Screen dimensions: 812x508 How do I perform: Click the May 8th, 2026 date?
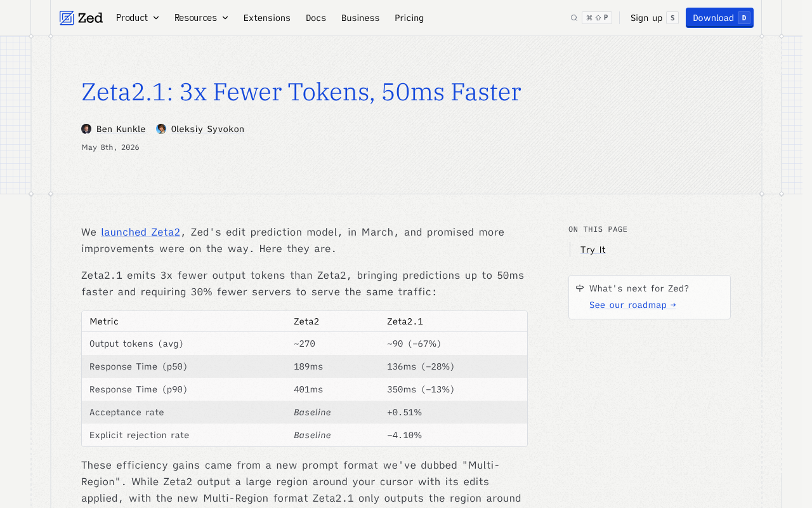pyautogui.click(x=110, y=147)
